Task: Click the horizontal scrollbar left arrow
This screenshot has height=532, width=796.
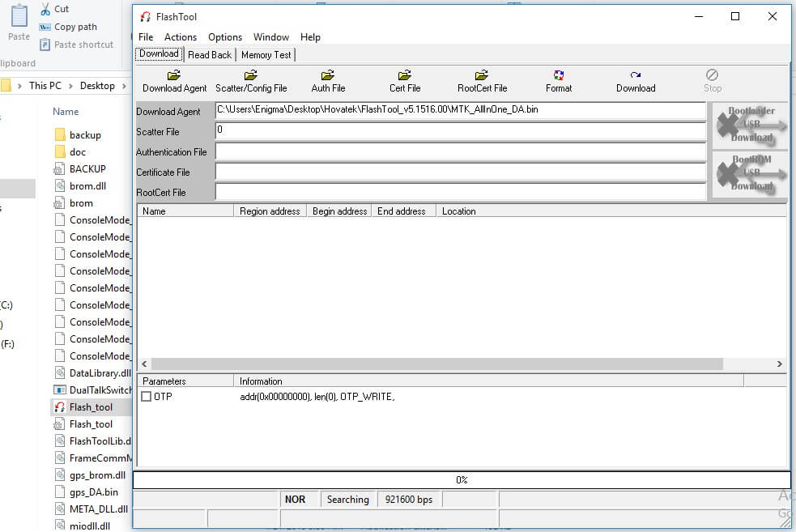Action: click(x=145, y=364)
